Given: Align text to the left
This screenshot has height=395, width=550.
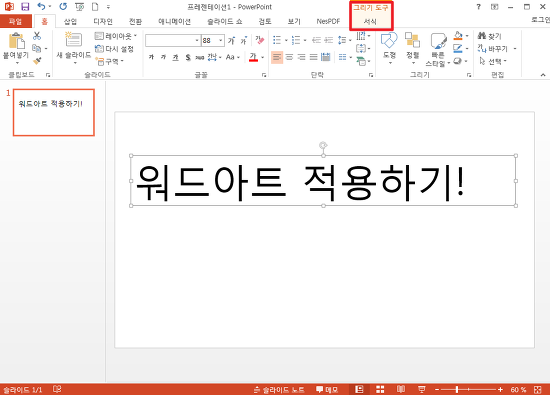Looking at the screenshot, I should tap(277, 57).
